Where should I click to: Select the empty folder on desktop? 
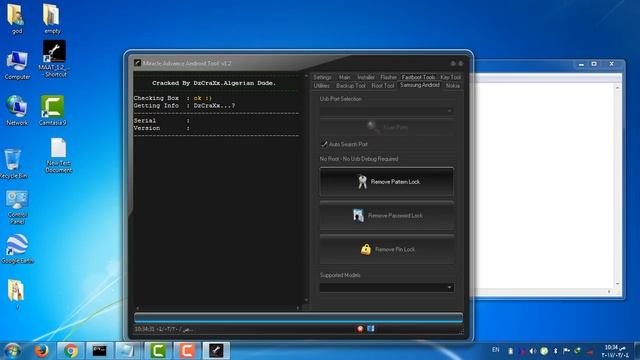(x=52, y=18)
